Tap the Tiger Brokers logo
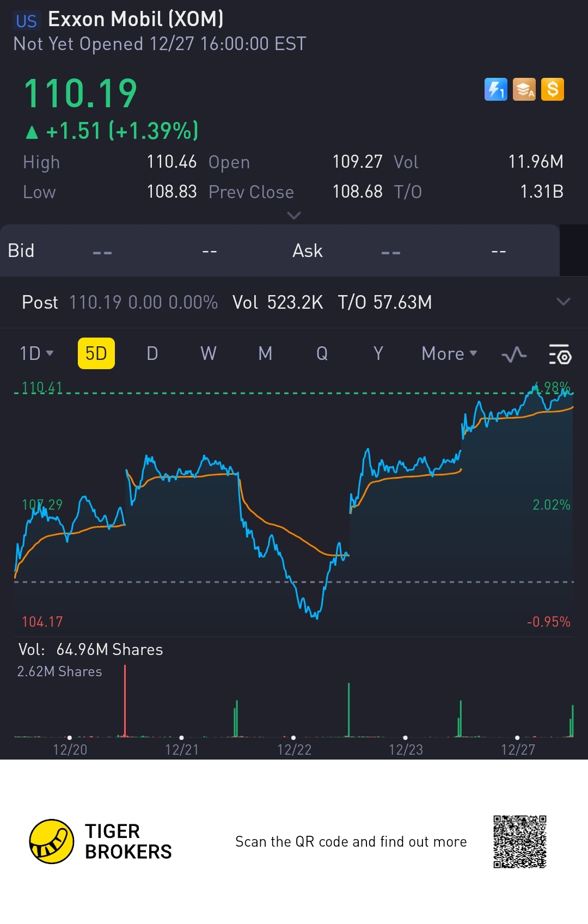Viewport: 588px width, 924px height. point(52,841)
